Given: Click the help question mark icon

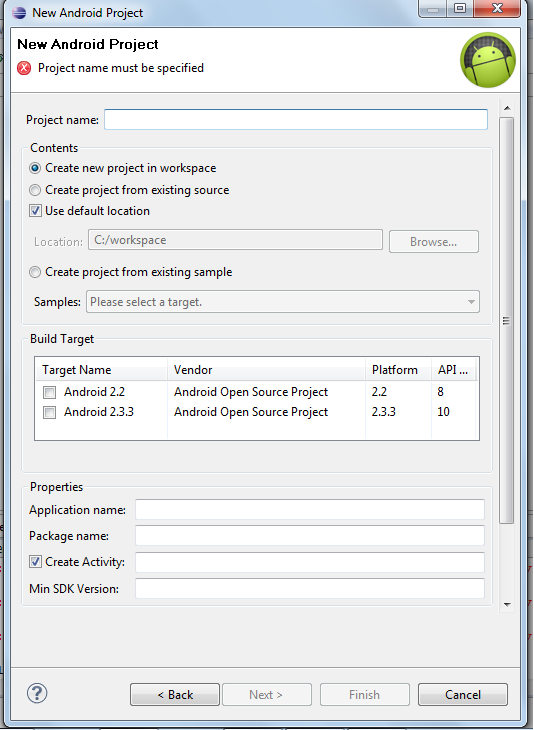Looking at the screenshot, I should click(37, 693).
